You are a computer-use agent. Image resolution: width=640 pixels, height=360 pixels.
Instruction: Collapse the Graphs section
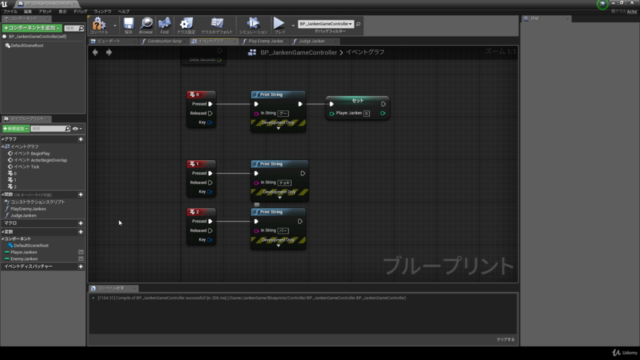(3, 139)
